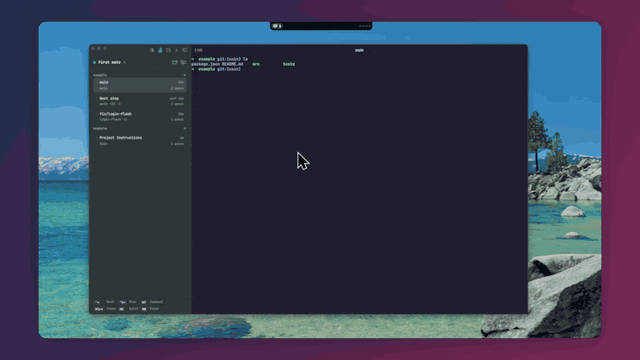Click the login-flash branch label under fix/login-flash
The width and height of the screenshot is (640, 360).
[x=110, y=120]
